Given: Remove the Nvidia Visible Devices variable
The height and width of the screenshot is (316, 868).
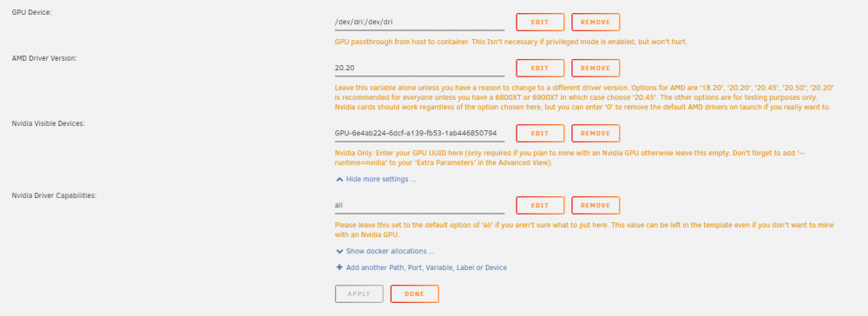Looking at the screenshot, I should [x=595, y=134].
